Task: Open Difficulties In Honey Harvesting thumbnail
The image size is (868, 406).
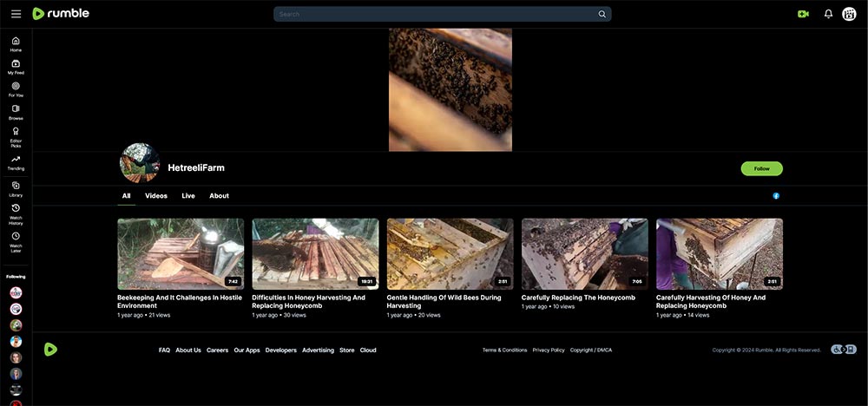Action: (316, 254)
